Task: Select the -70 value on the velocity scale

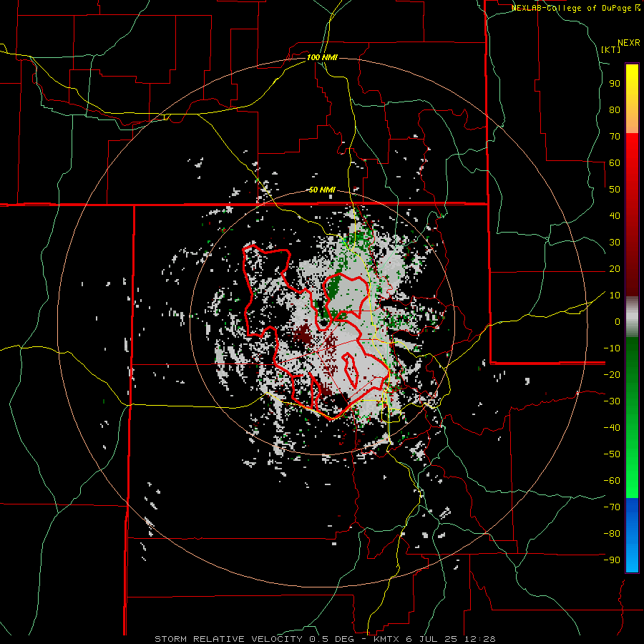Action: point(612,507)
